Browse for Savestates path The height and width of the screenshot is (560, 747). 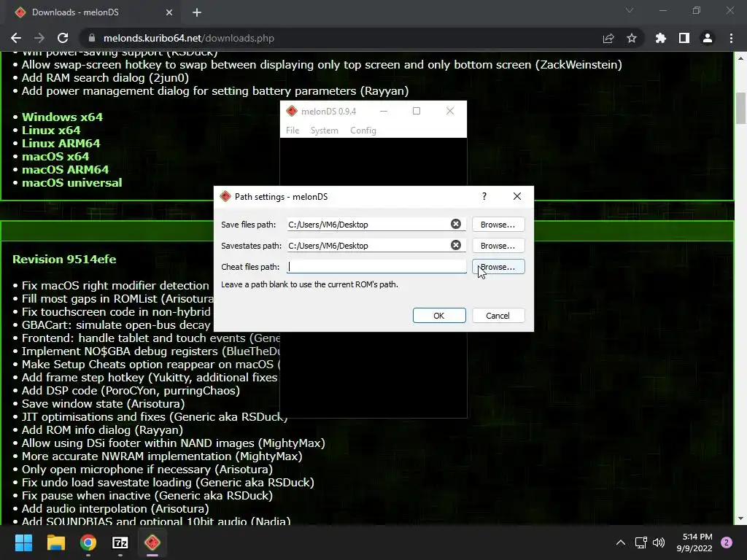click(498, 246)
